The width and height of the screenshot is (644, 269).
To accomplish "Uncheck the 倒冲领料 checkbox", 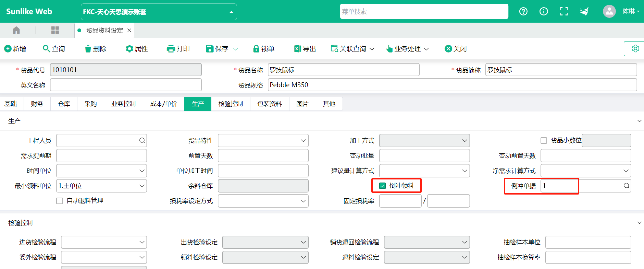I will click(383, 186).
